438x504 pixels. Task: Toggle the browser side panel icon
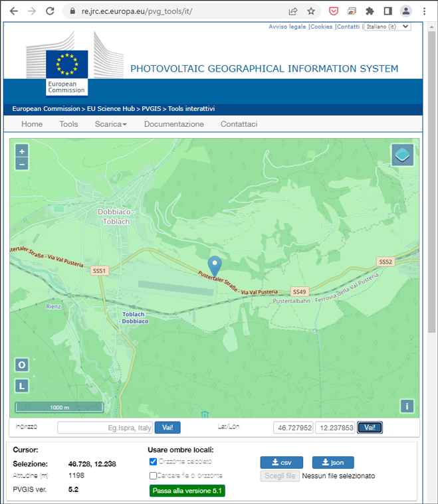click(x=387, y=11)
